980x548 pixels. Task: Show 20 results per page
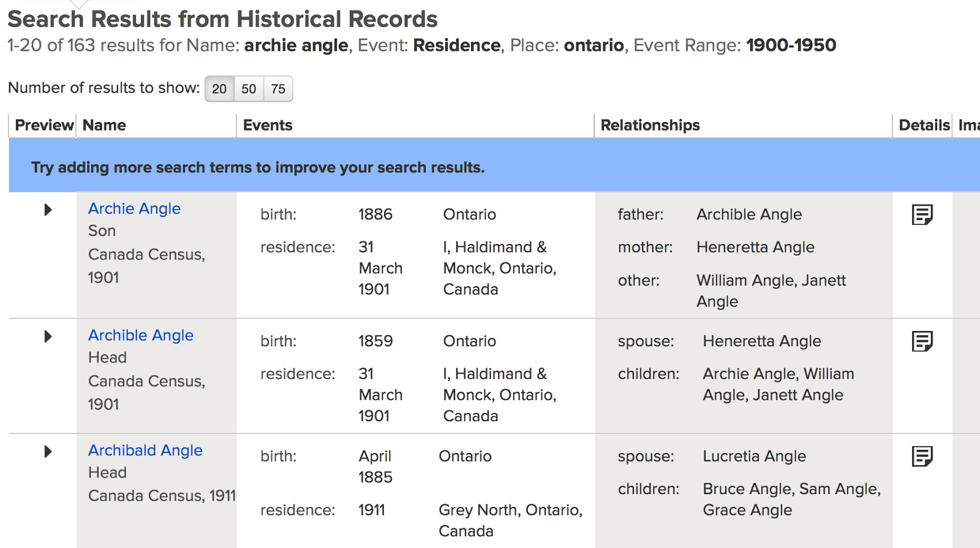point(219,89)
